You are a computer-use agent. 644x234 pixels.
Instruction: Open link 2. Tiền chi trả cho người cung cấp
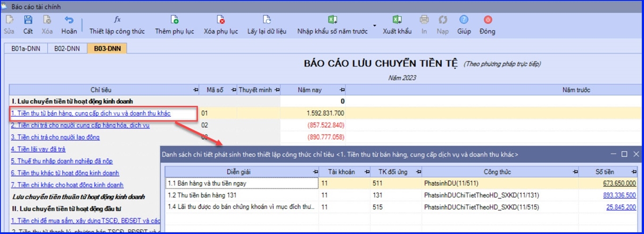(x=80, y=125)
